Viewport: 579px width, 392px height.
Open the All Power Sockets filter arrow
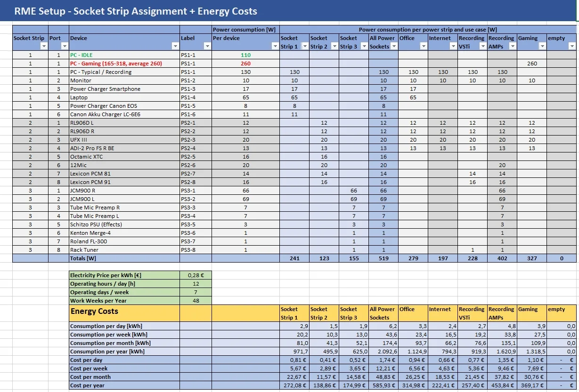pos(394,47)
